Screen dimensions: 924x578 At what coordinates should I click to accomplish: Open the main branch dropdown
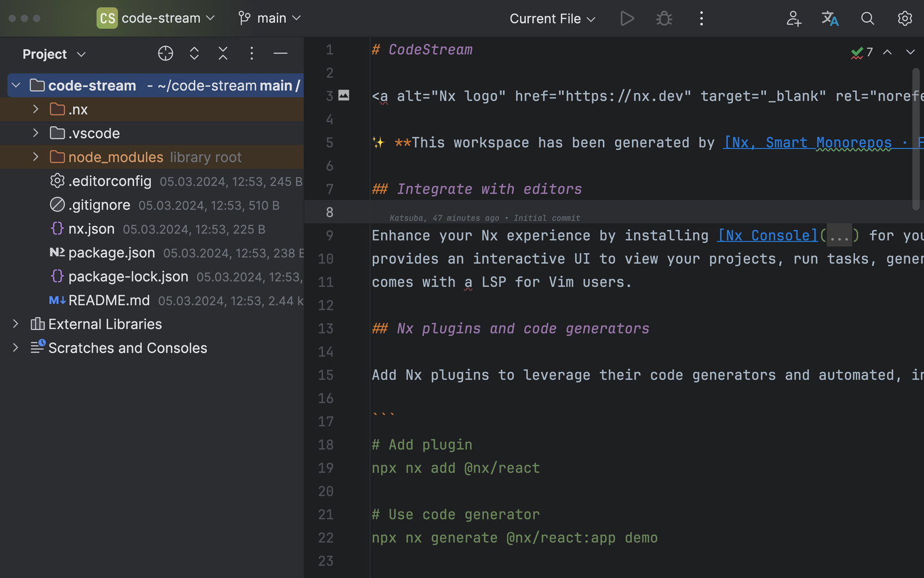(279, 18)
